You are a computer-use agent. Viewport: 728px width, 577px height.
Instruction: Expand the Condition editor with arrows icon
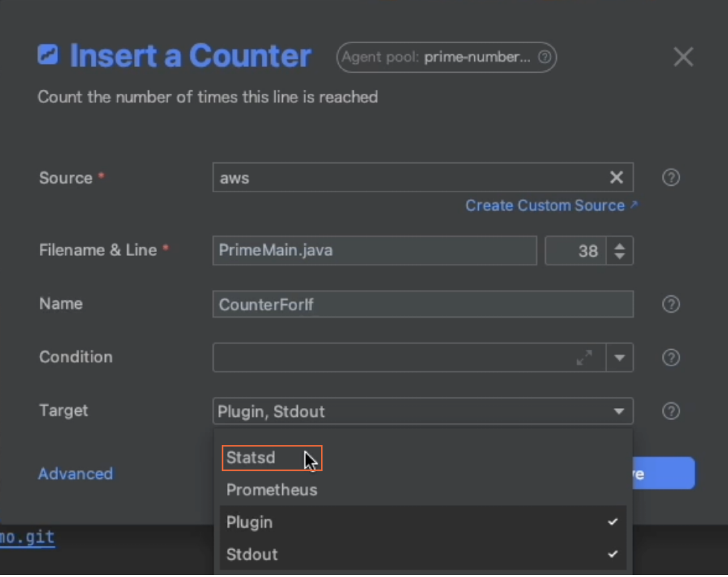tap(584, 358)
